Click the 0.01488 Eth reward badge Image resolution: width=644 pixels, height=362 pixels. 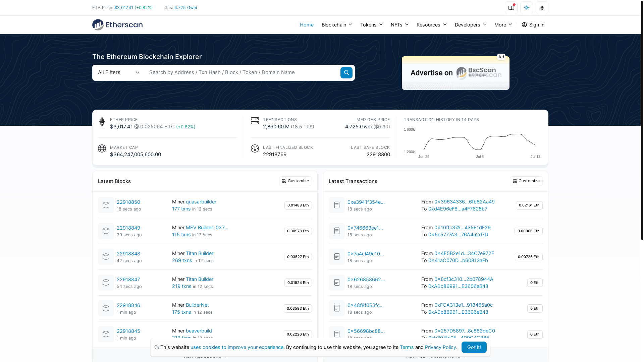click(x=298, y=205)
